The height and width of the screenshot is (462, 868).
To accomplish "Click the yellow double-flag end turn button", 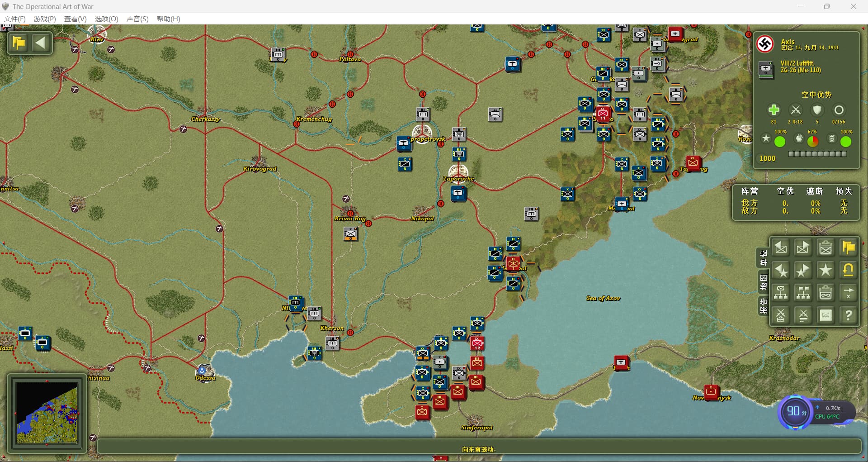I will 848,248.
